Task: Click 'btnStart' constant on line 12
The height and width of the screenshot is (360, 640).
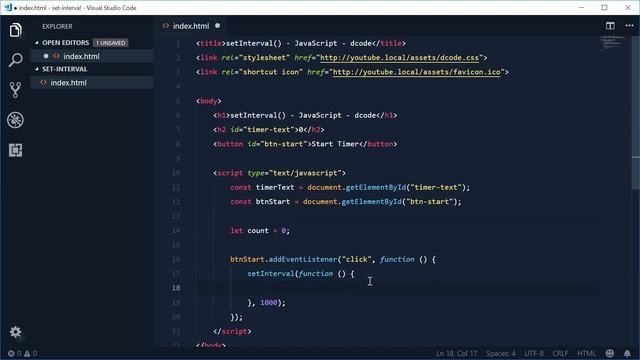Action: point(273,202)
